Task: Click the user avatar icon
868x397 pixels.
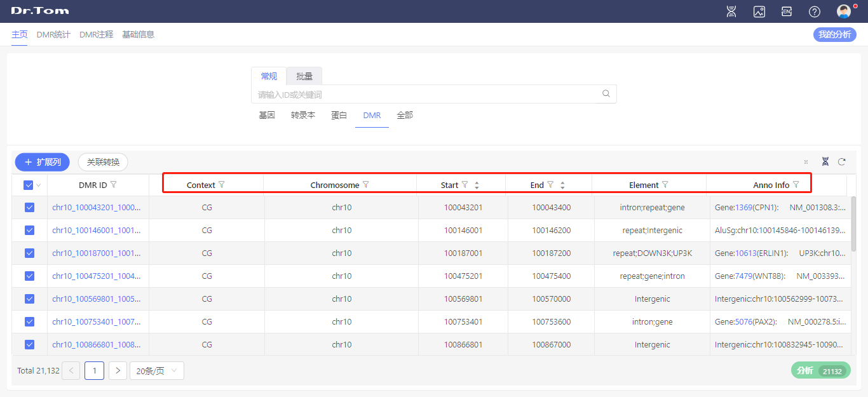Action: [844, 11]
